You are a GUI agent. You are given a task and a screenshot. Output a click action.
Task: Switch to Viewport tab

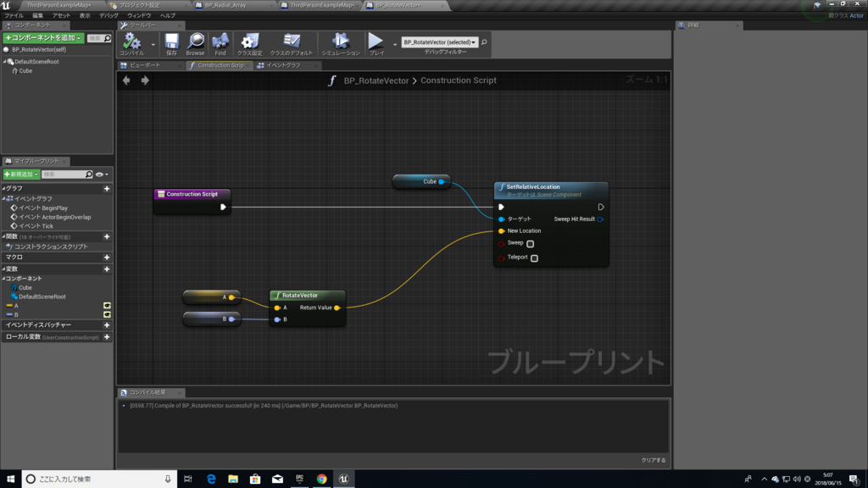pyautogui.click(x=145, y=65)
